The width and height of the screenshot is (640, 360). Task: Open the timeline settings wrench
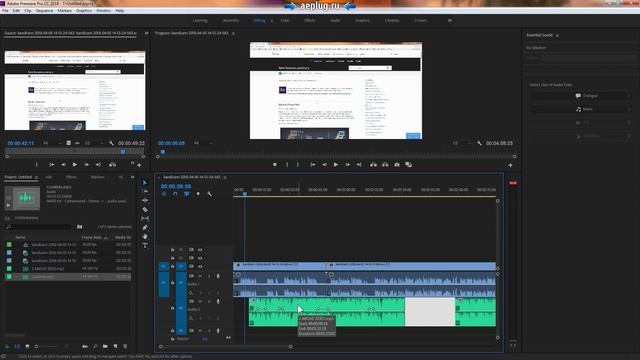(x=210, y=194)
